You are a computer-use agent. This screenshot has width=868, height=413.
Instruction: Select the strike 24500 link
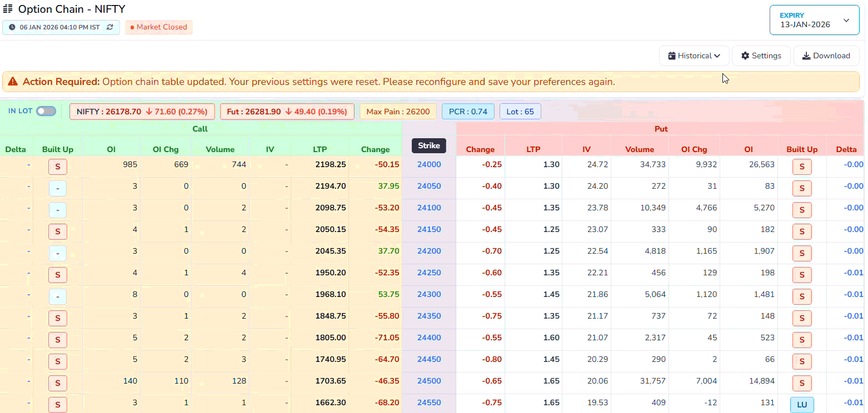click(x=428, y=381)
